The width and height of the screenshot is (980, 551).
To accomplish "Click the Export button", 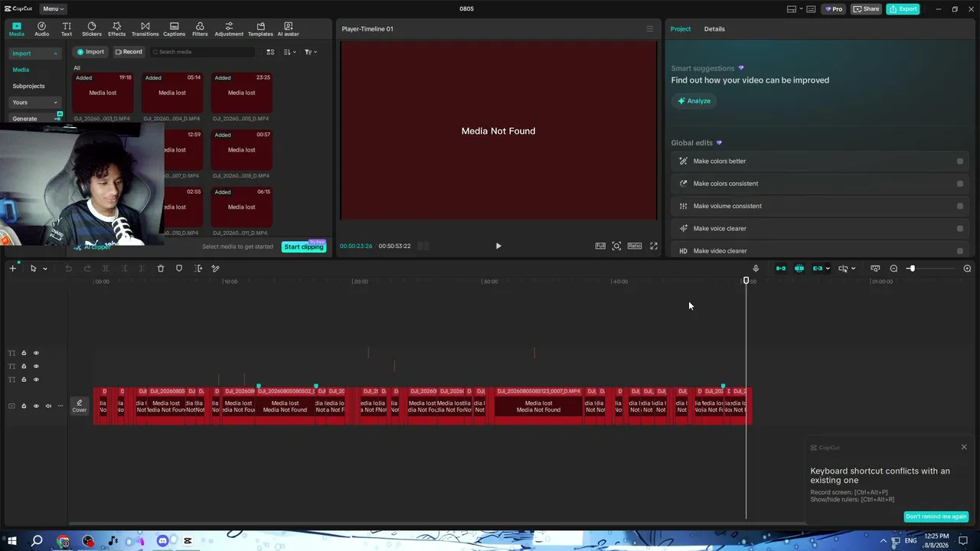I will 903,9.
